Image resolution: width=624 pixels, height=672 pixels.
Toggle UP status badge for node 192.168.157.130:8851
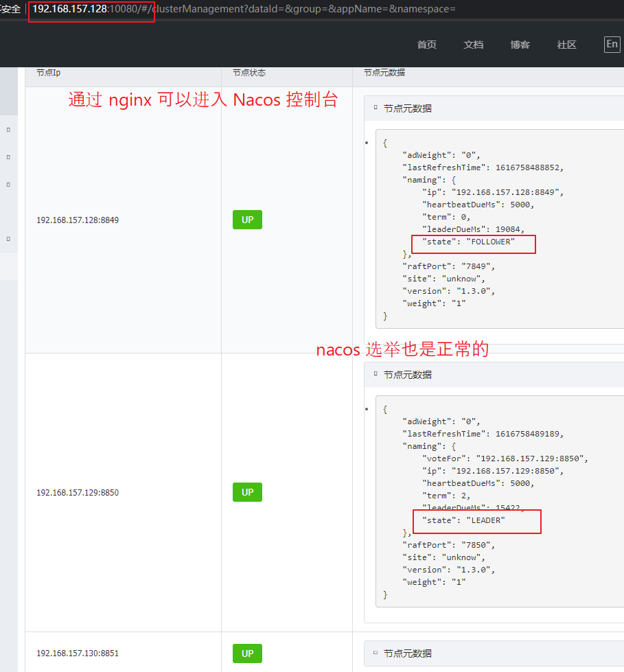click(247, 653)
